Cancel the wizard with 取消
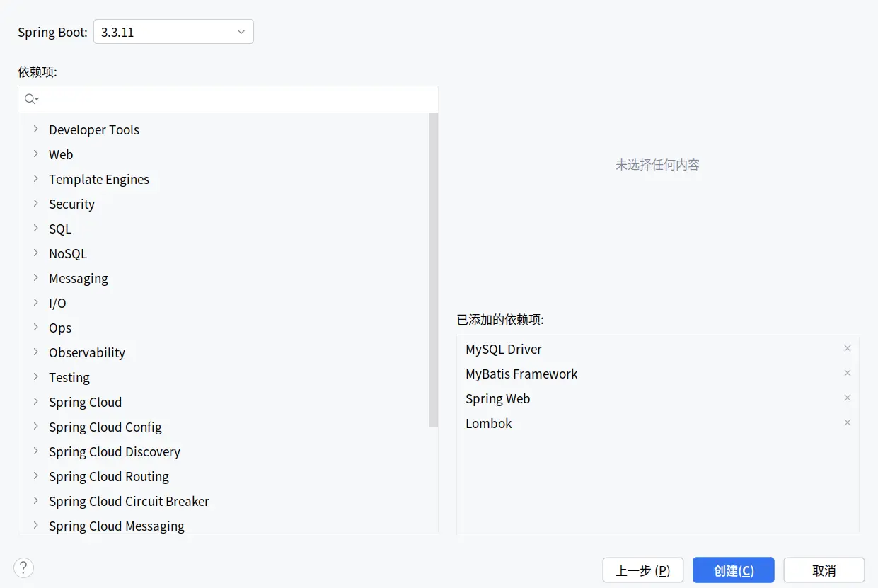Image resolution: width=878 pixels, height=588 pixels. 824,570
